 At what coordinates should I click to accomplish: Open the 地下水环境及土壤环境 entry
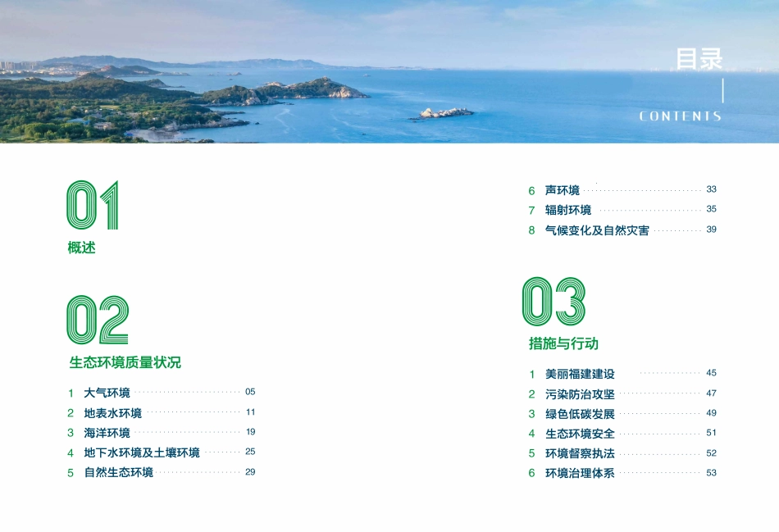[x=142, y=452]
